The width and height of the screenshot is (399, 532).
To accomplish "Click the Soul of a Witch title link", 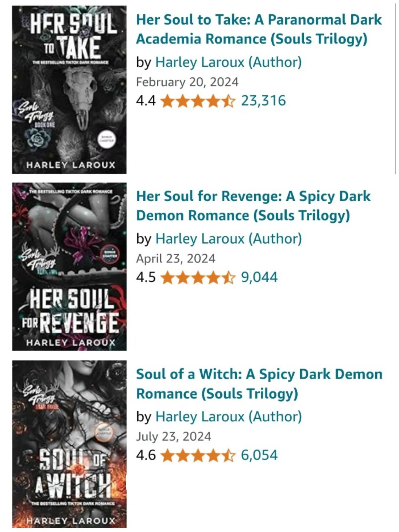I will coord(259,384).
